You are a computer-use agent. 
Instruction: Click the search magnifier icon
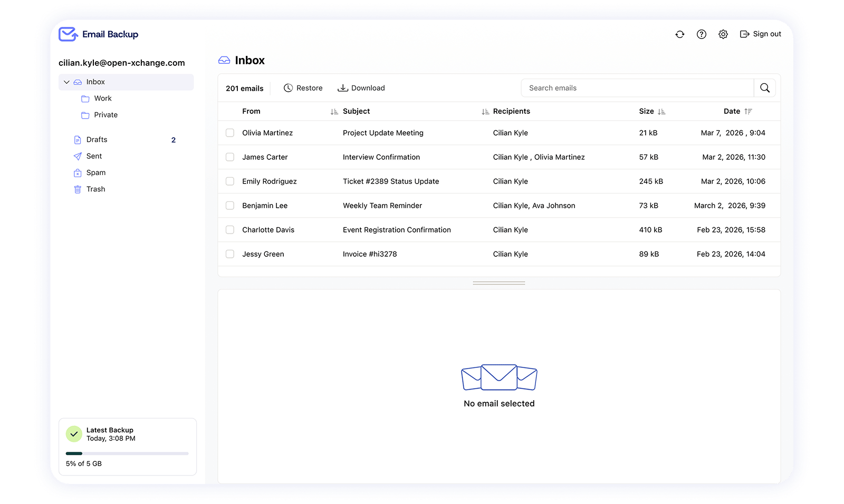click(764, 88)
